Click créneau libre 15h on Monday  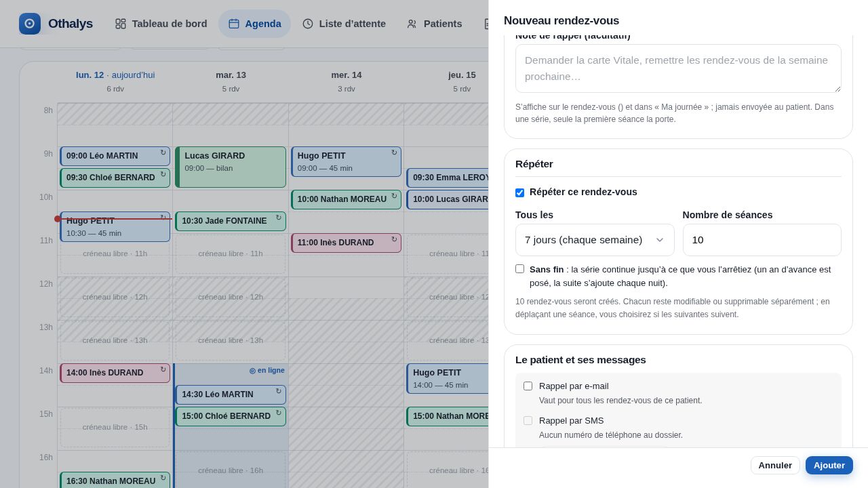115,428
